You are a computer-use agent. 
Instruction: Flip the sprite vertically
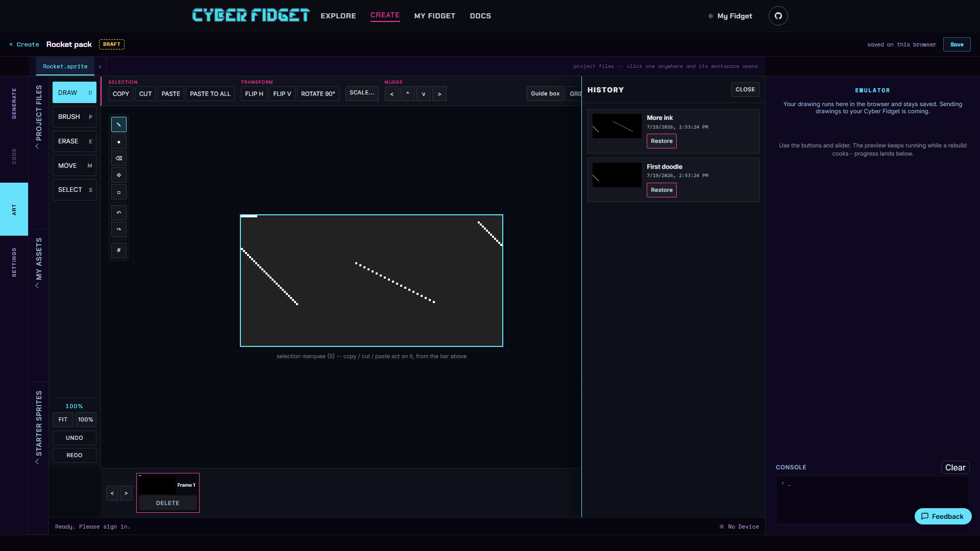[282, 94]
